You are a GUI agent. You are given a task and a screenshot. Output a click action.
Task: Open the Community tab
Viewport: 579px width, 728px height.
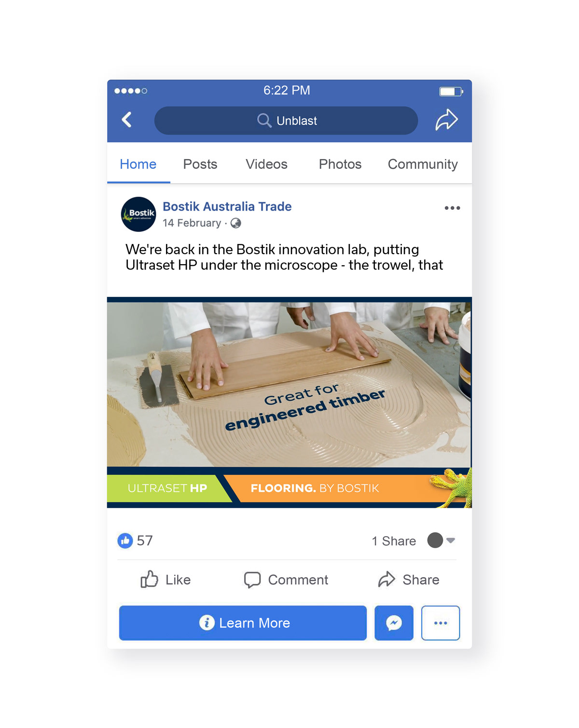pyautogui.click(x=423, y=164)
